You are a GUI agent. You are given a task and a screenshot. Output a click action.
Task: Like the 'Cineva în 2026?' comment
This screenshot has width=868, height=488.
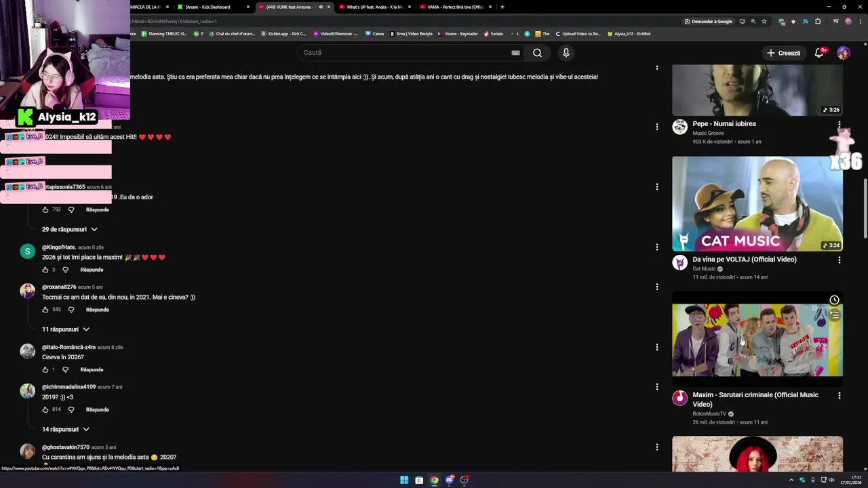(45, 369)
